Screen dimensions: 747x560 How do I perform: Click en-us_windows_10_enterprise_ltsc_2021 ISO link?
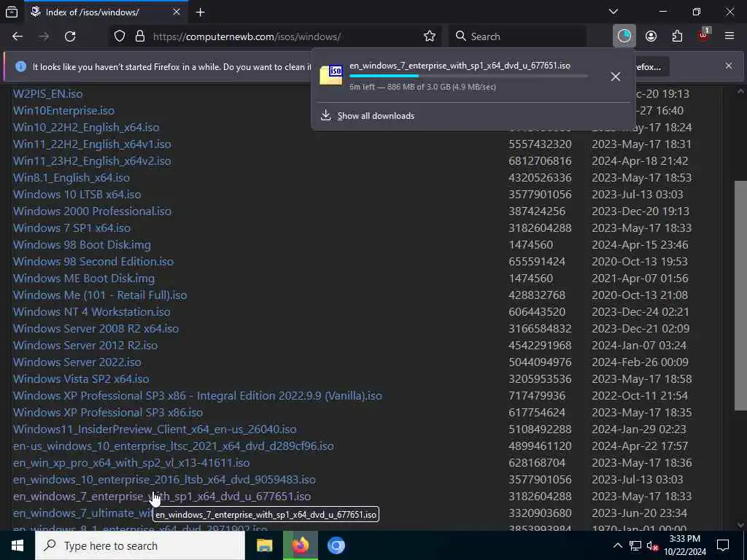(x=174, y=446)
